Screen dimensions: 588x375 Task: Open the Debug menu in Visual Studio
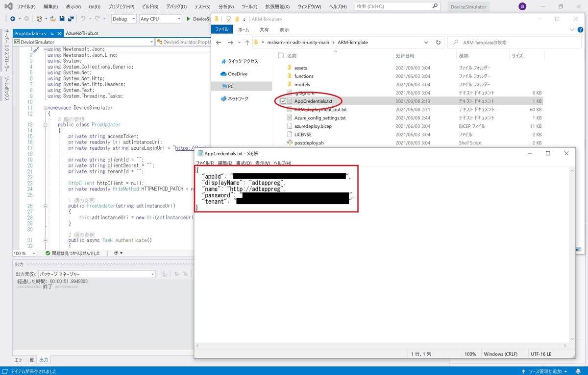click(176, 7)
